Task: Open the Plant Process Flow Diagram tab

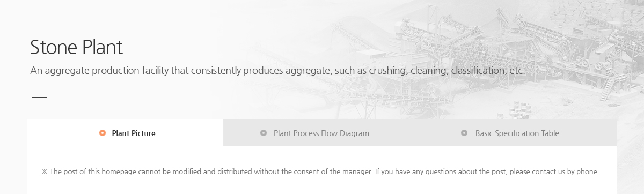Action: pos(321,133)
